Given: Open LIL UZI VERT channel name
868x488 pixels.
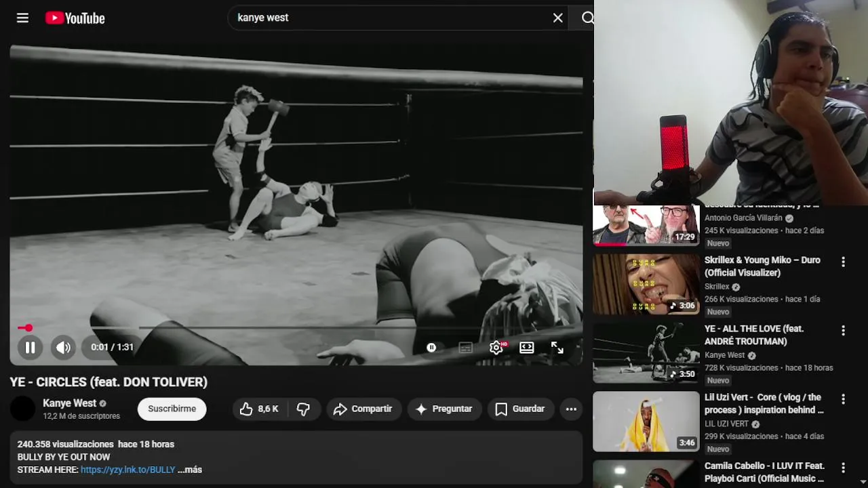Looking at the screenshot, I should (726, 424).
